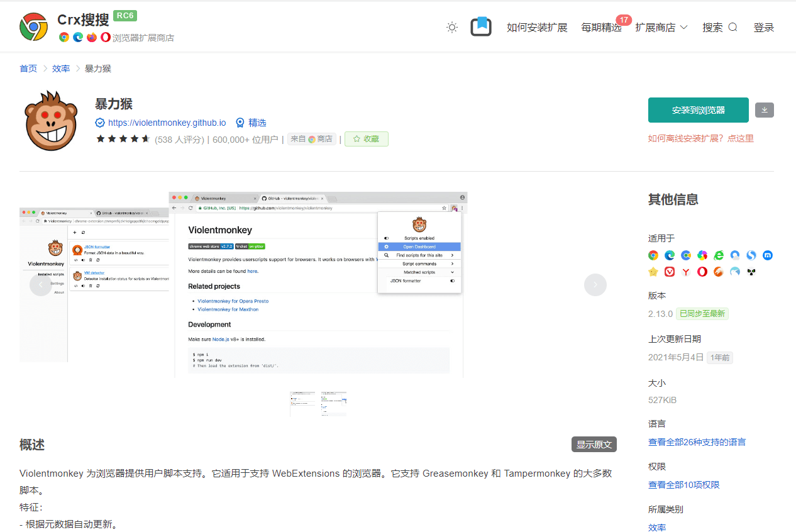Click the yellow star browser icon
796x532 pixels.
(x=653, y=272)
